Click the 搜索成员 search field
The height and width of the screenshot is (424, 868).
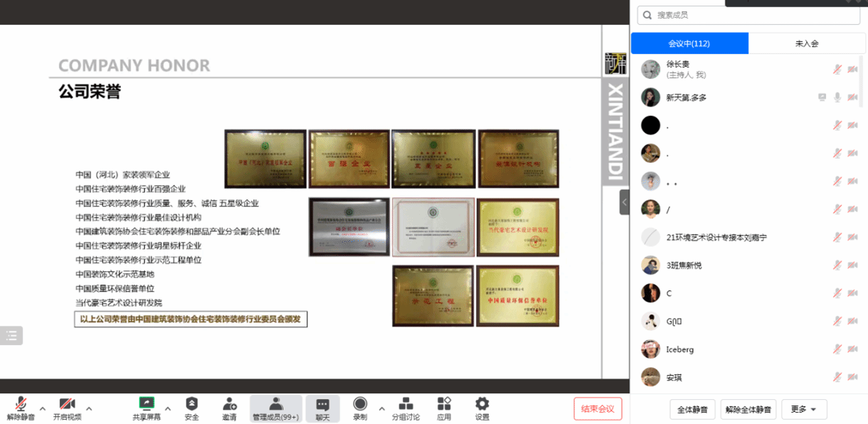[748, 15]
